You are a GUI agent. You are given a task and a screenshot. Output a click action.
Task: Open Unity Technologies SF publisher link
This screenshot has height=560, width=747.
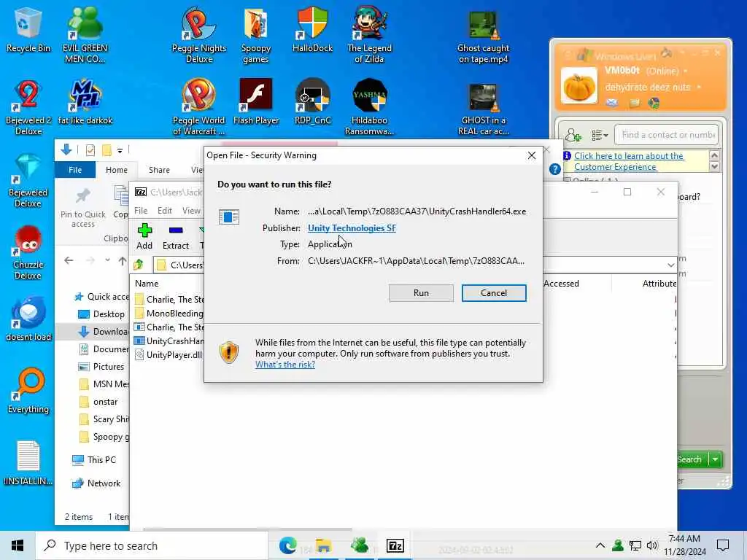click(x=352, y=228)
